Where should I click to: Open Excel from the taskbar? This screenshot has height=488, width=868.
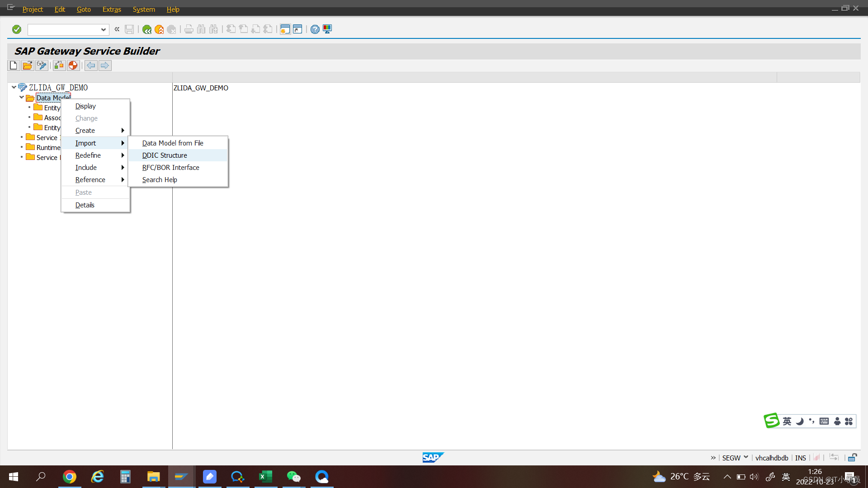point(266,477)
